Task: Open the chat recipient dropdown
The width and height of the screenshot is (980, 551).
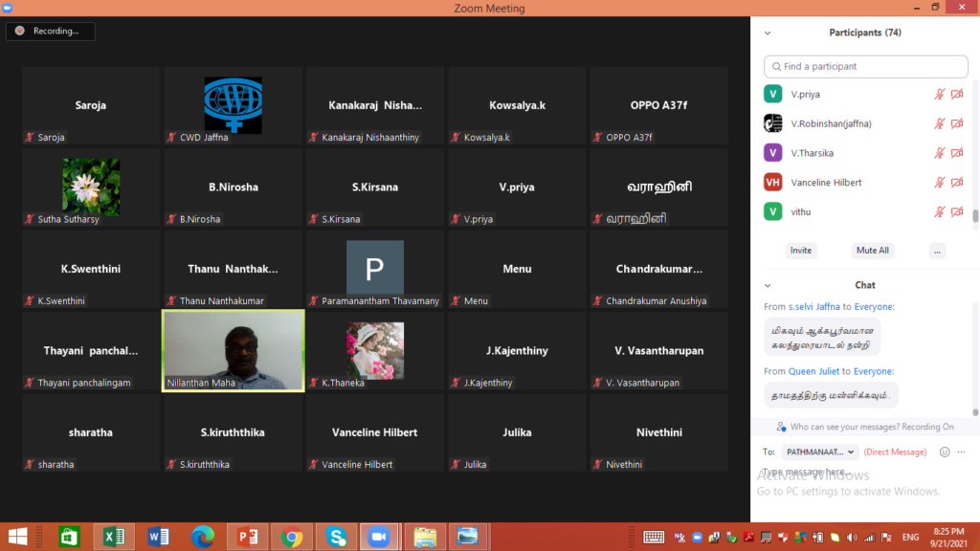Action: click(820, 452)
